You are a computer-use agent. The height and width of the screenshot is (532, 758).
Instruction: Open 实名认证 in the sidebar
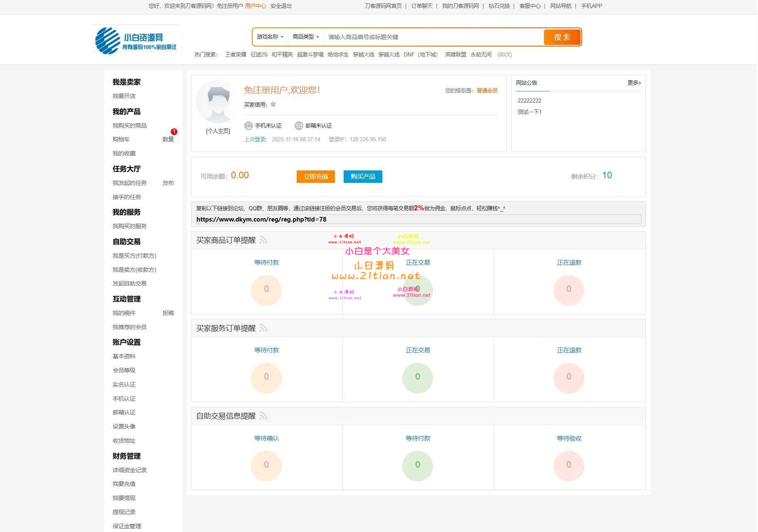pos(124,384)
